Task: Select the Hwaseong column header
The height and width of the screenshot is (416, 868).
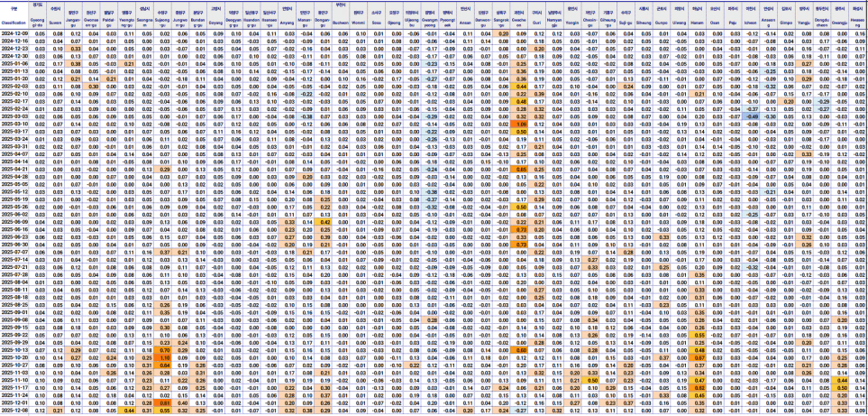Action: coord(859,16)
